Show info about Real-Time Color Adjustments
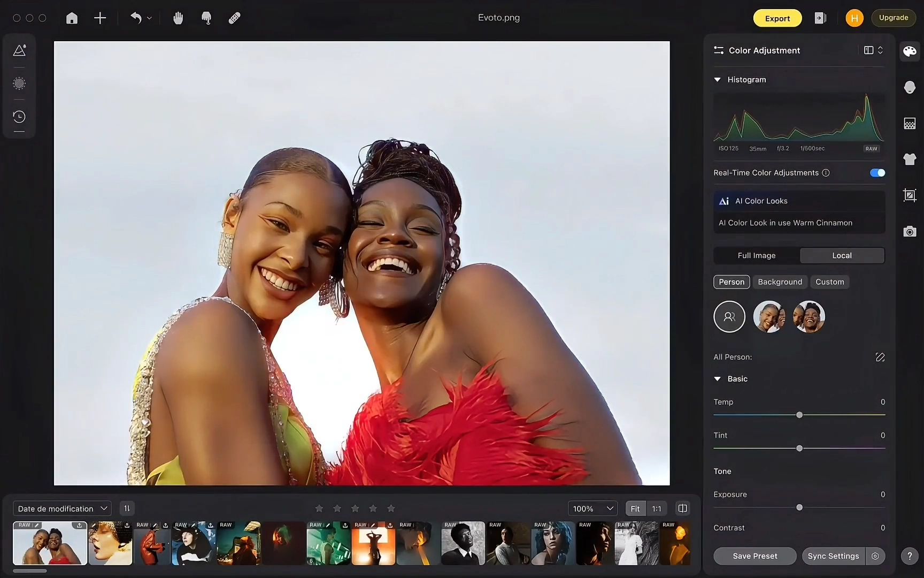924x578 pixels. tap(826, 173)
